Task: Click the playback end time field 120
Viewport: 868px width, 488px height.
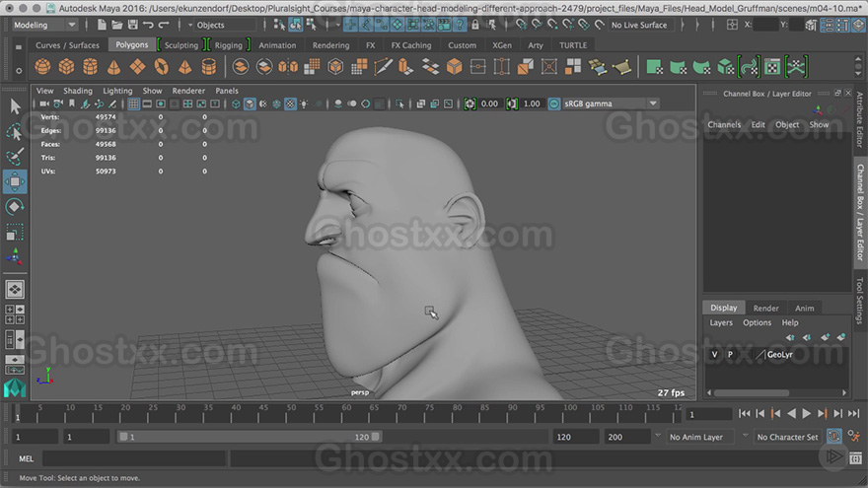Action: (x=576, y=437)
